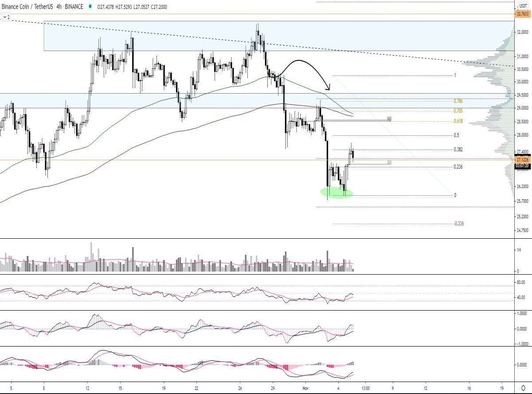The width and height of the screenshot is (532, 394).
Task: Click the green market status dot
Action: coord(90,6)
